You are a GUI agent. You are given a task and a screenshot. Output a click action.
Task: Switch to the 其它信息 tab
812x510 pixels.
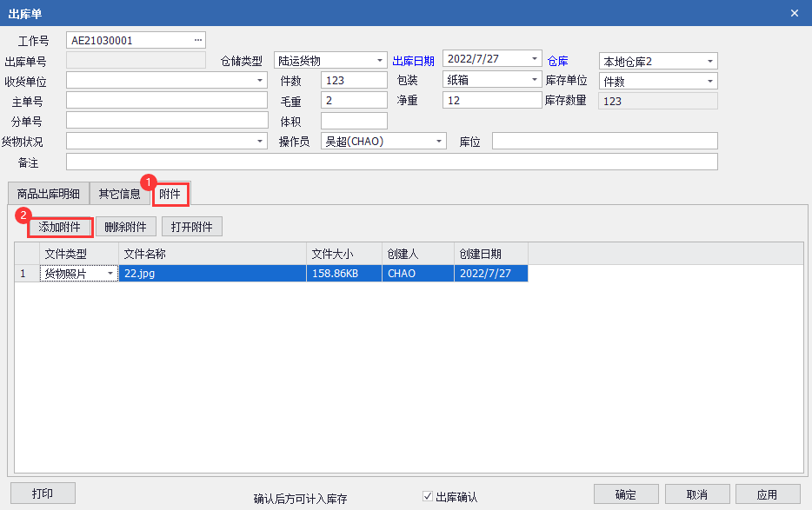tap(119, 194)
